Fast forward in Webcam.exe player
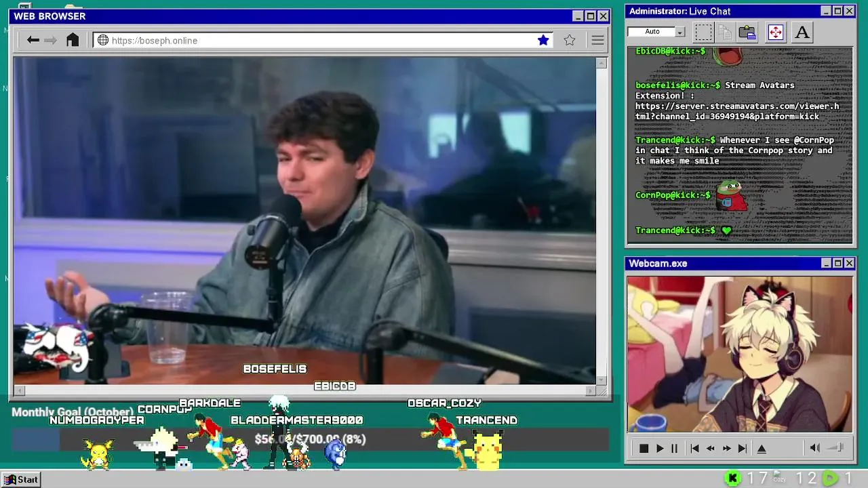This screenshot has width=868, height=488. pyautogui.click(x=726, y=448)
